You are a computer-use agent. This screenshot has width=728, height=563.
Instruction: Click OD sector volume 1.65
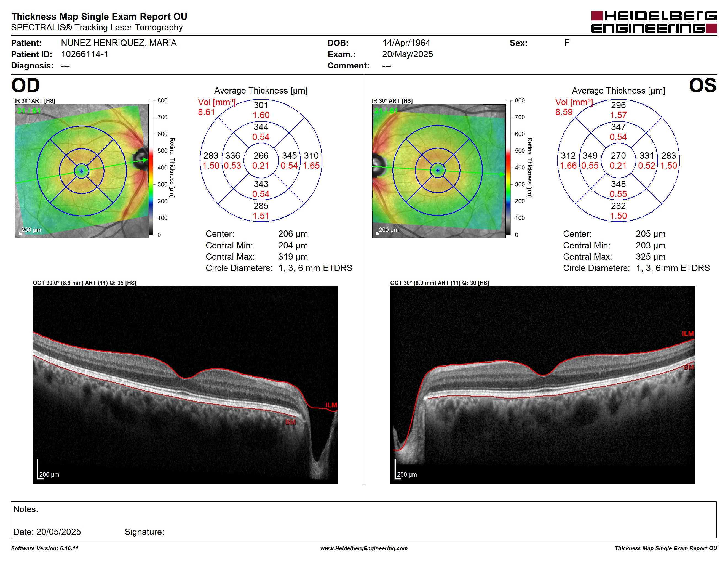click(311, 166)
